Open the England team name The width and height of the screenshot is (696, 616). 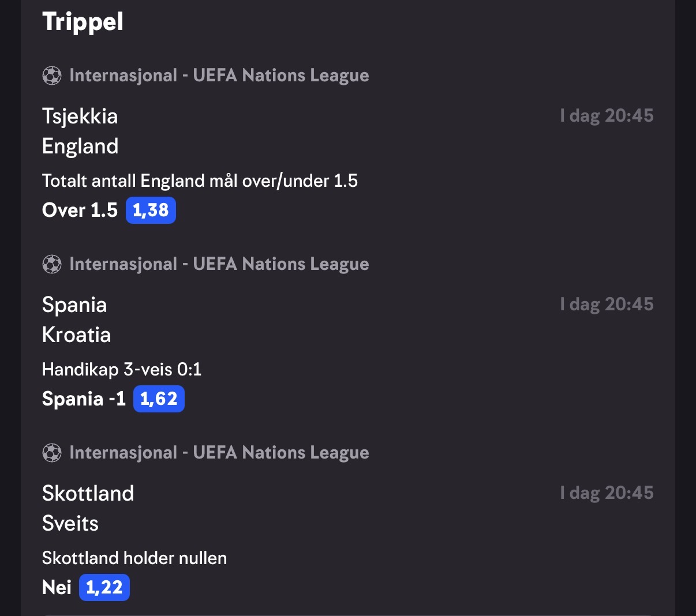coord(80,147)
